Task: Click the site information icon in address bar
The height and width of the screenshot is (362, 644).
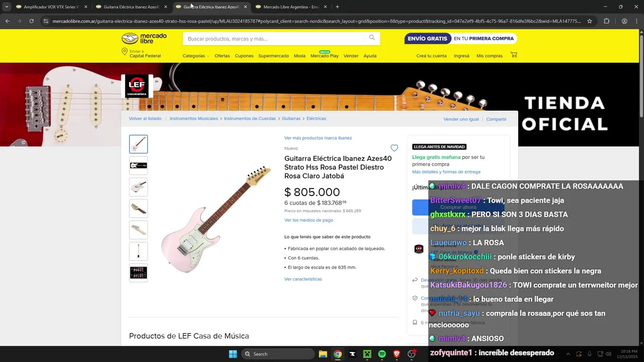Action: tap(46, 21)
